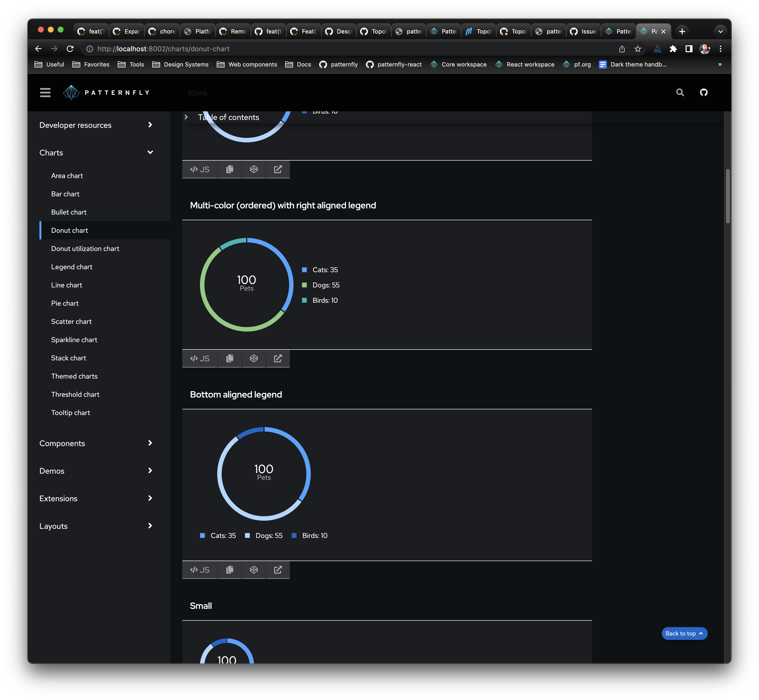The image size is (759, 700).
Task: Copy code for Multi-color ordered example
Action: [230, 358]
